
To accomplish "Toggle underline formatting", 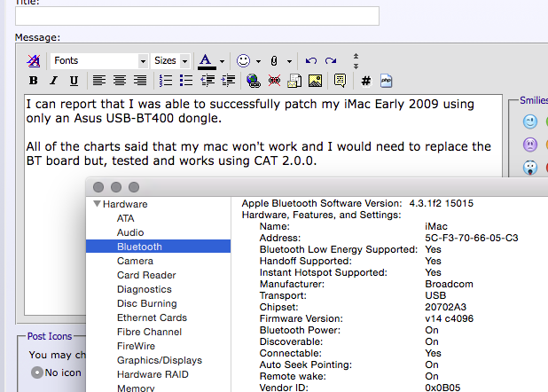I will (74, 81).
